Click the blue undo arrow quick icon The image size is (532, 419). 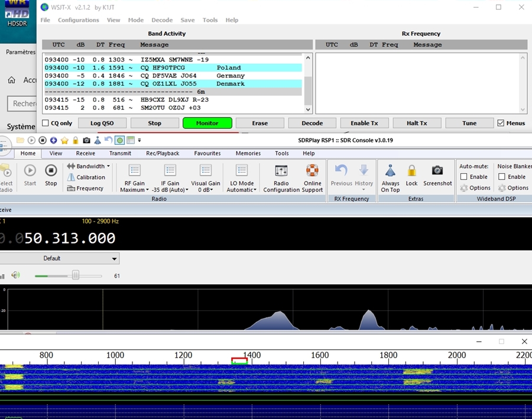point(108,140)
